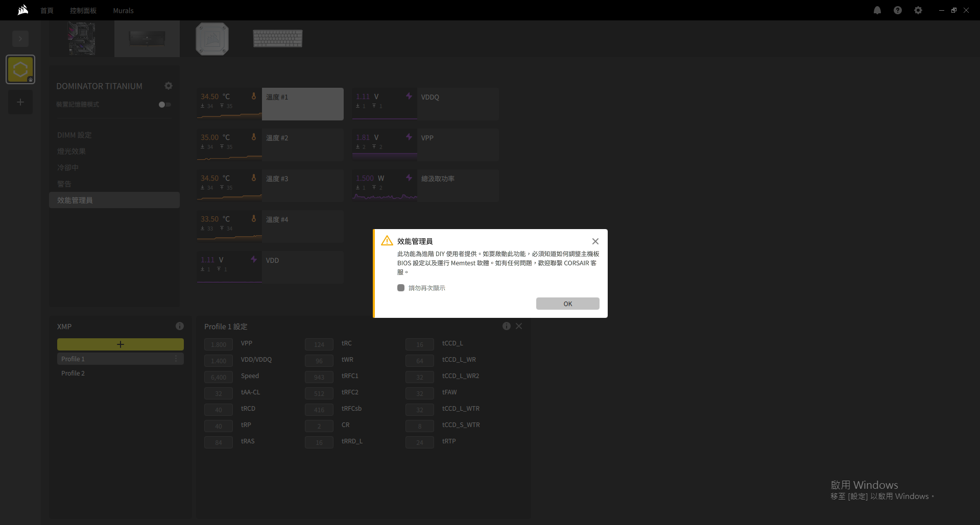Open the notifications bell icon
This screenshot has height=525, width=980.
click(877, 10)
